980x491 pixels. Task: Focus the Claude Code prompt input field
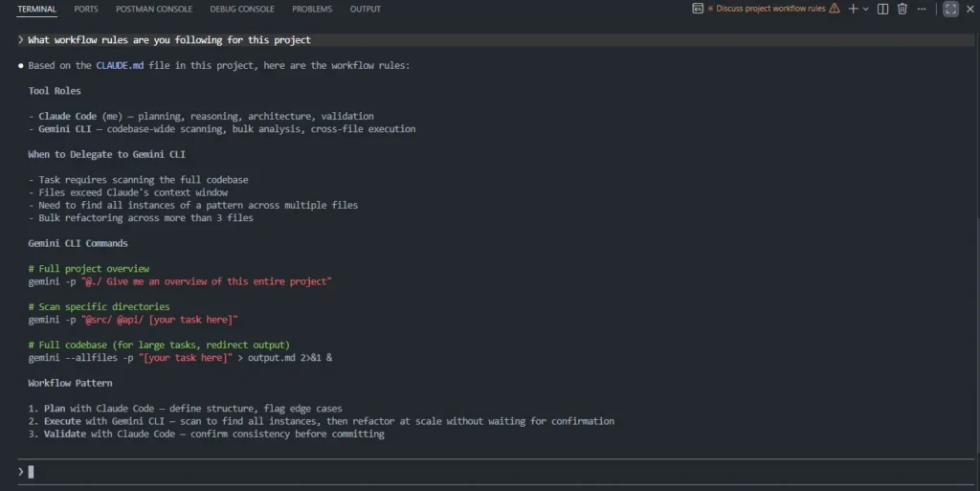497,472
